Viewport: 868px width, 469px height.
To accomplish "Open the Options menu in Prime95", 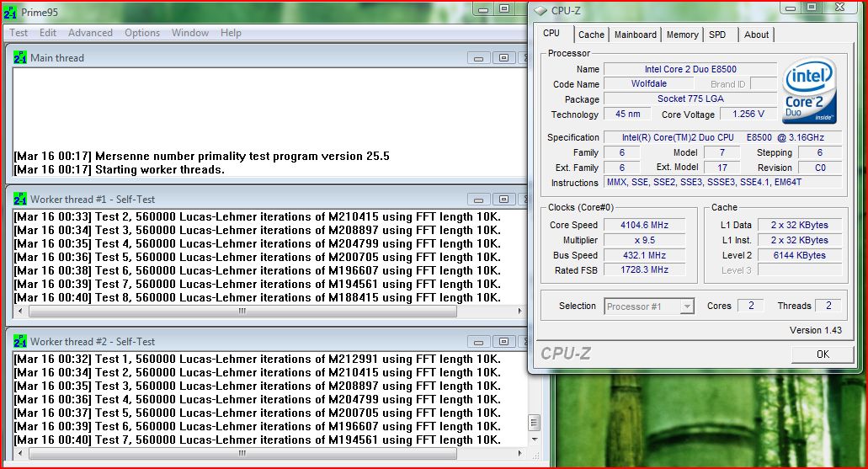I will [x=142, y=33].
